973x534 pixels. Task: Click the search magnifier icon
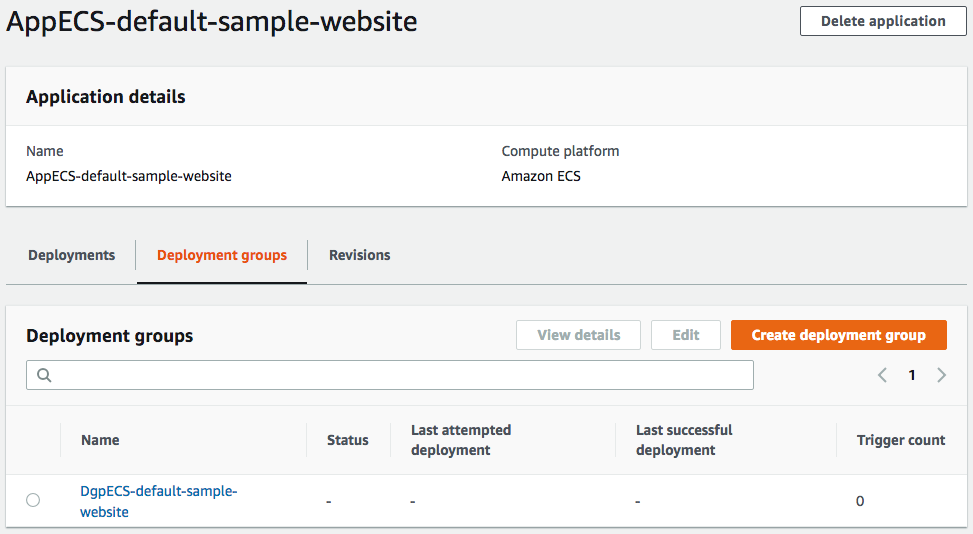pyautogui.click(x=44, y=376)
